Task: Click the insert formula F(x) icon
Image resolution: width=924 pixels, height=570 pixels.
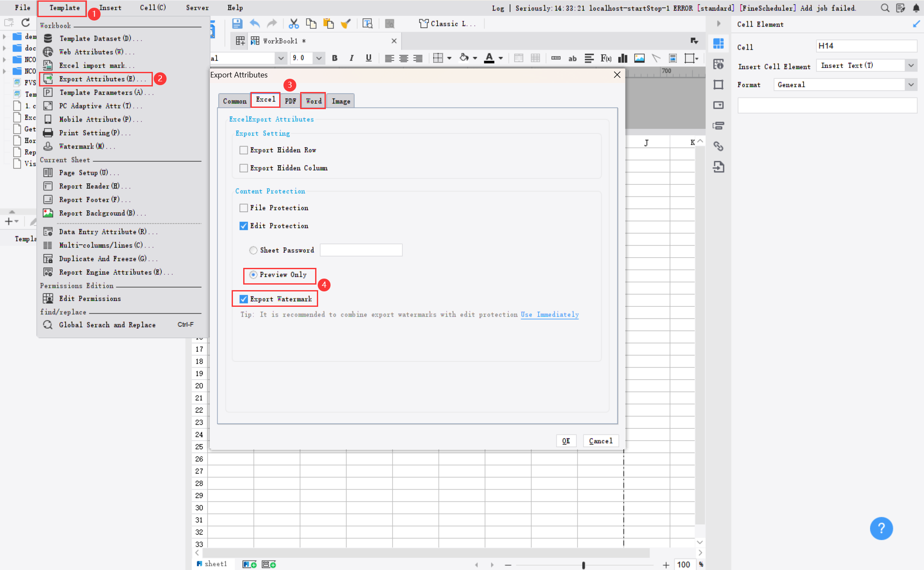Action: point(606,58)
